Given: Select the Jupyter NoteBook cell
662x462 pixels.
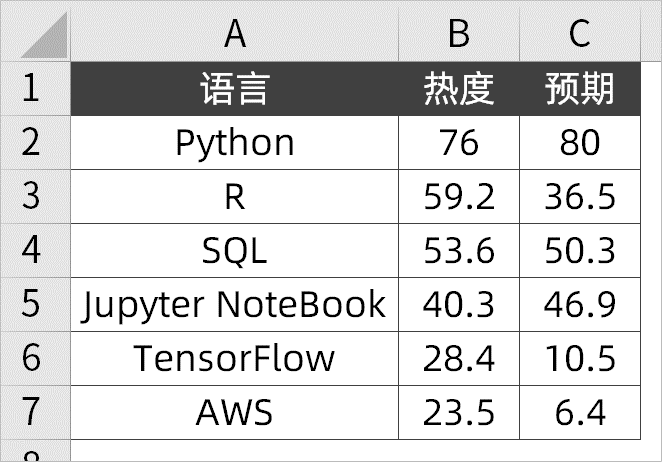Looking at the screenshot, I should 234,304.
